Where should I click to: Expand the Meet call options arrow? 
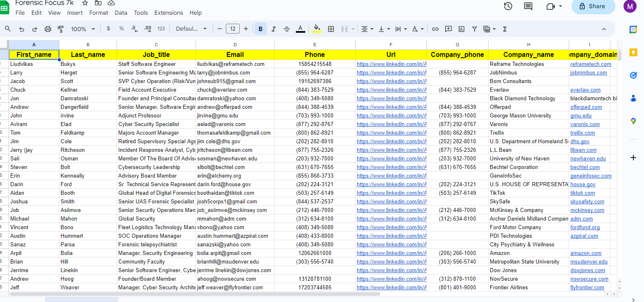pos(561,6)
